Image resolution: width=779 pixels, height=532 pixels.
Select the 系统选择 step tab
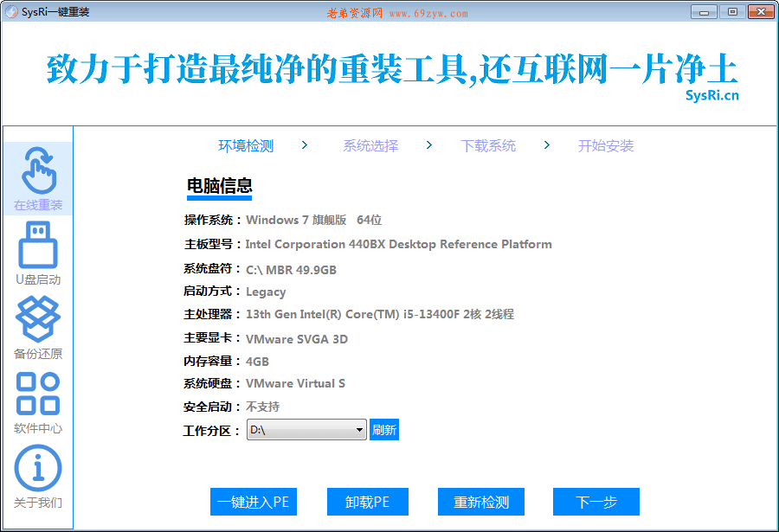tap(370, 145)
